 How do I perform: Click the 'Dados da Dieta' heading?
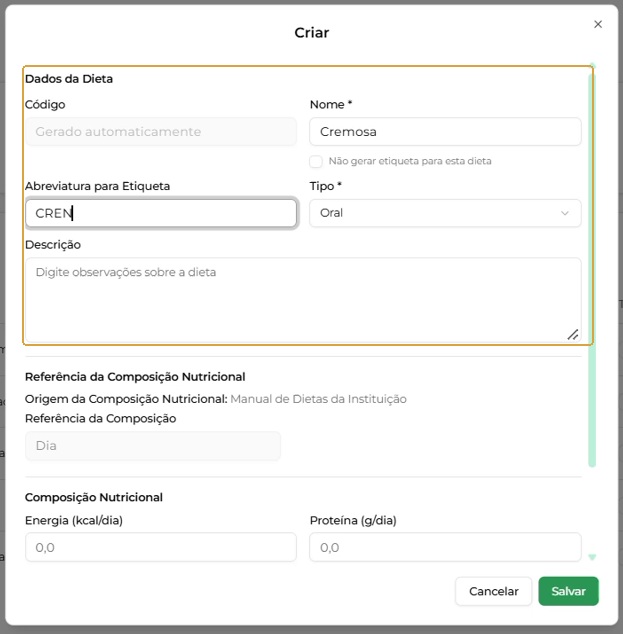(69, 79)
